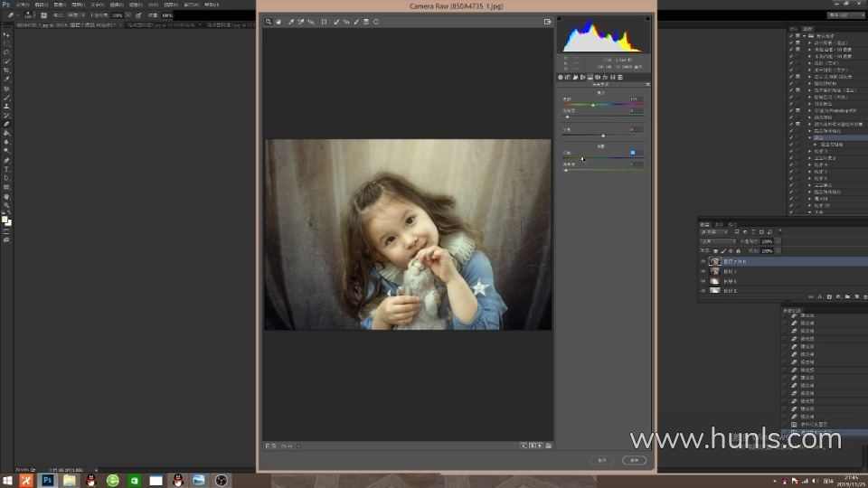Select the Move tool in Photoshop toolbox

pos(6,34)
